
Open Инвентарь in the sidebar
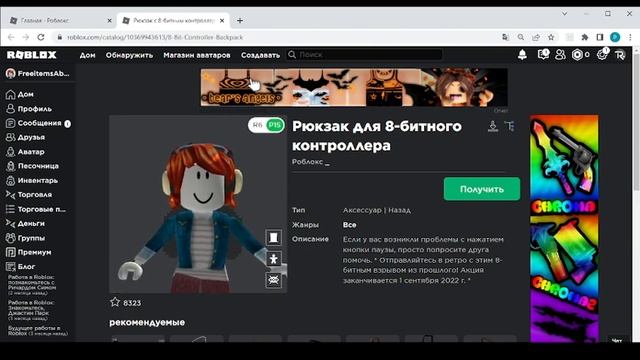point(38,180)
